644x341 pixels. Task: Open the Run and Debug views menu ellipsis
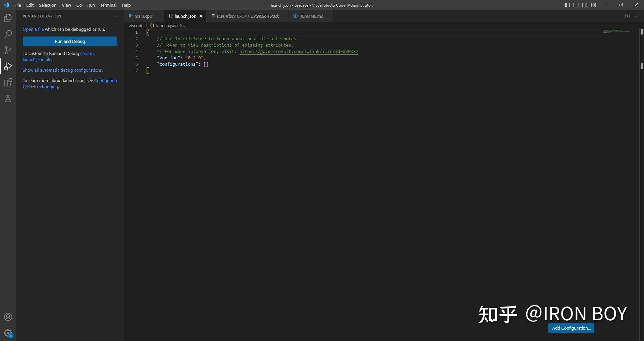[116, 16]
